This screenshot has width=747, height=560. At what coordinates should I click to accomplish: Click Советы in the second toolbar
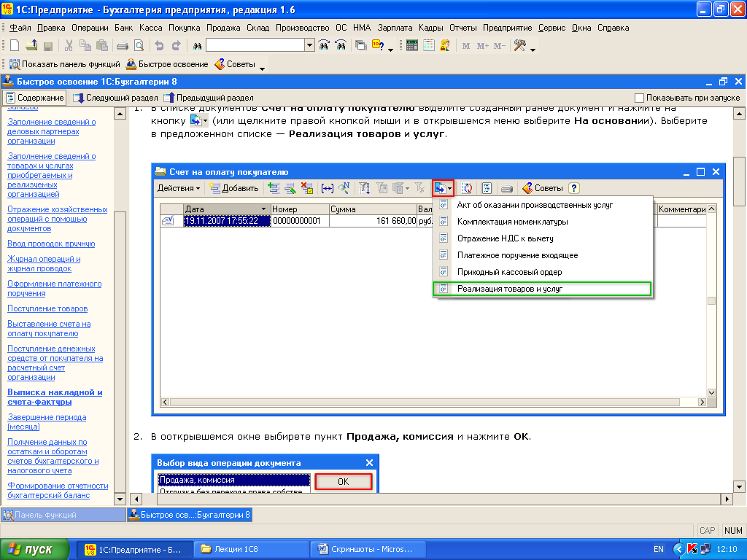[x=235, y=64]
